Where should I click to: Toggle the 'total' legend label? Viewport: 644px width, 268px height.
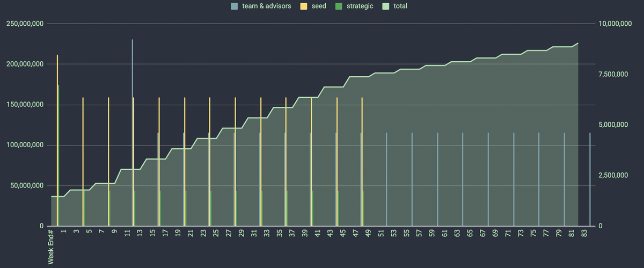coord(400,6)
